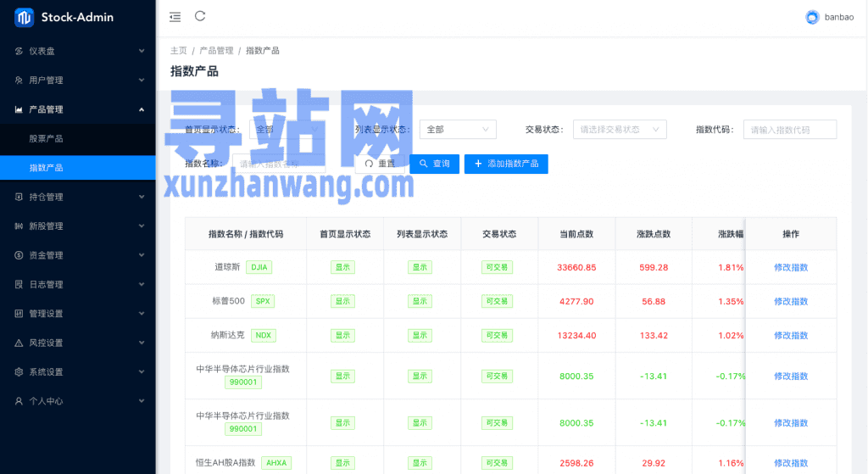Viewport: 868px width, 474px height.
Task: Open the 交易状态 dropdown
Action: [620, 130]
